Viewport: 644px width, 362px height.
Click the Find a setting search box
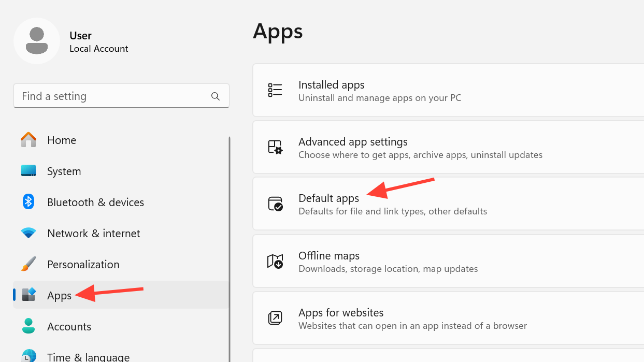114,96
